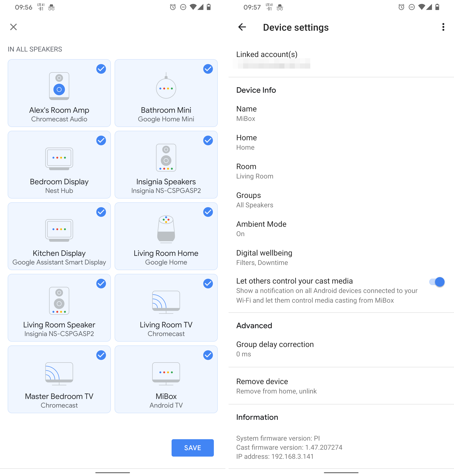The image size is (454, 476).
Task: Tap the MiBox Android TV icon
Action: [x=166, y=374]
